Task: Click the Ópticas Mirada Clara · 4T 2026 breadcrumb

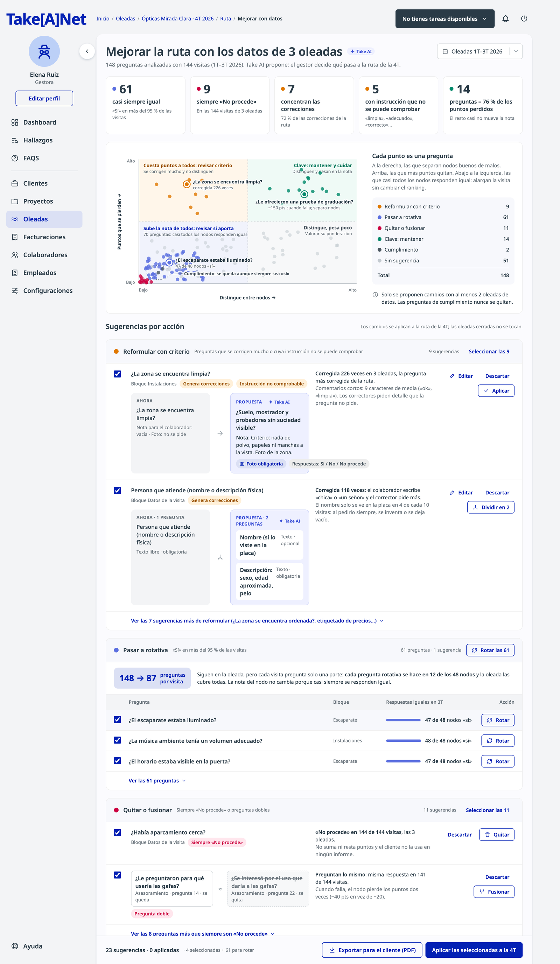Action: [177, 19]
